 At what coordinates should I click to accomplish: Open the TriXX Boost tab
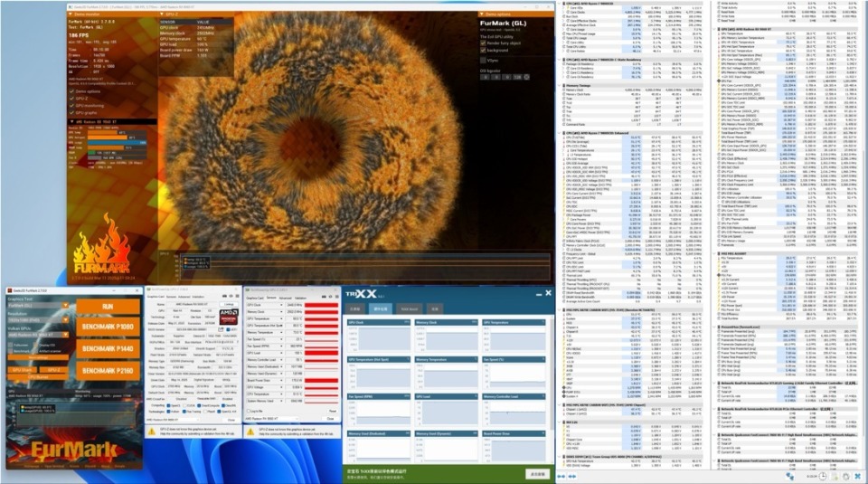tap(409, 309)
